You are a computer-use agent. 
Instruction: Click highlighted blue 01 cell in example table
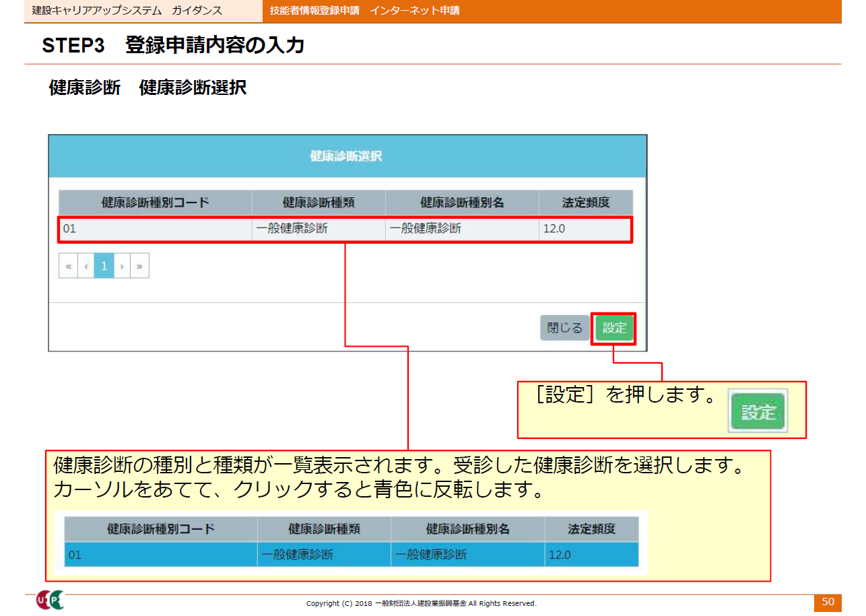click(x=161, y=555)
